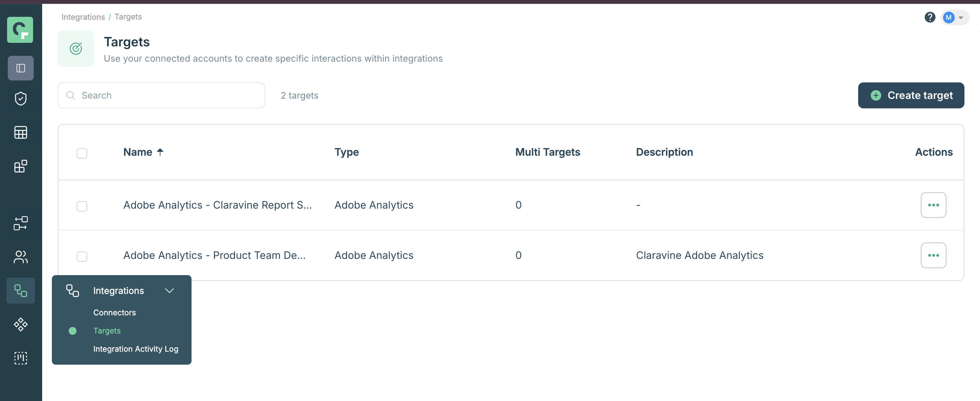Click the Type column header

point(346,152)
